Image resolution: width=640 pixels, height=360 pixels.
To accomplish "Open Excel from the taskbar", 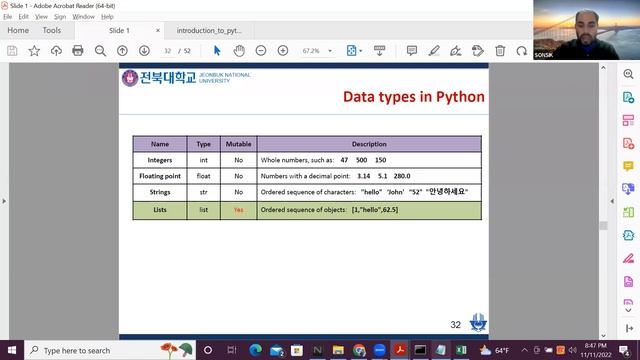I will (462, 350).
